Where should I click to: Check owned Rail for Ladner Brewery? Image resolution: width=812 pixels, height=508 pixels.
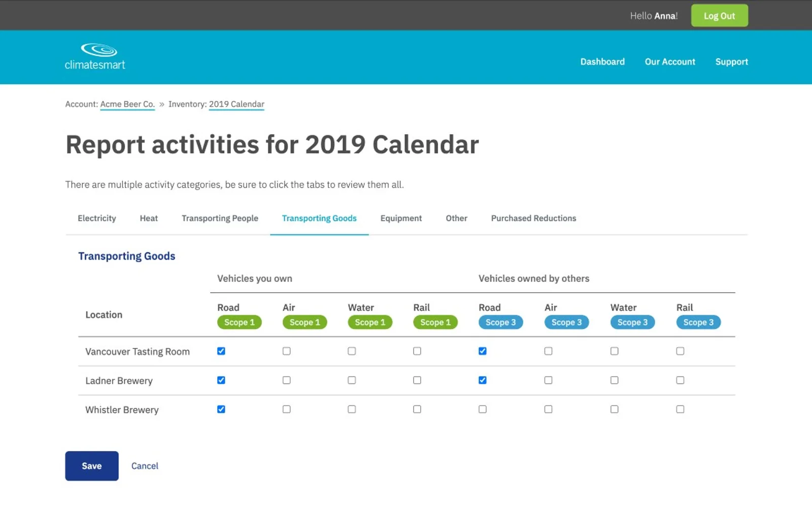(x=417, y=380)
